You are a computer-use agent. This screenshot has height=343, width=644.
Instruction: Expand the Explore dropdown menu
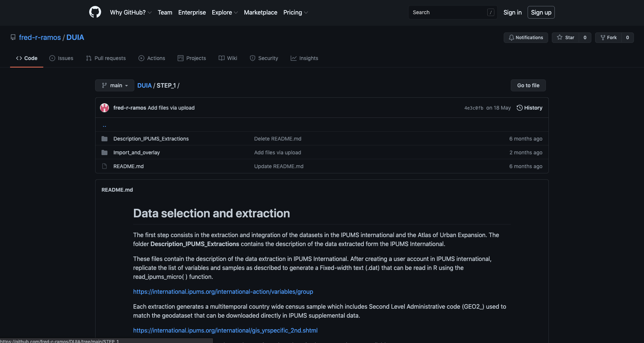pyautogui.click(x=225, y=12)
